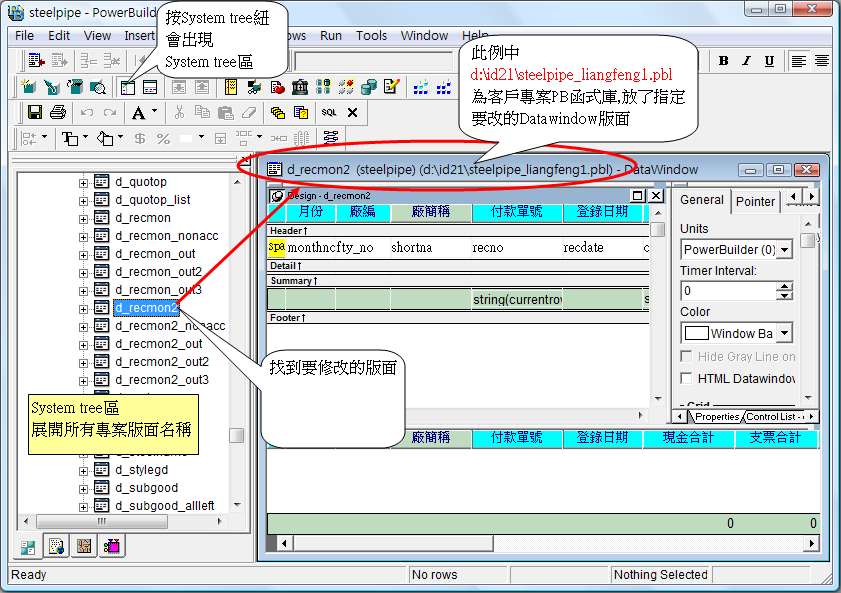Save the DataWindow with the floppy icon
Viewport: 841px width, 593px height.
[x=35, y=113]
